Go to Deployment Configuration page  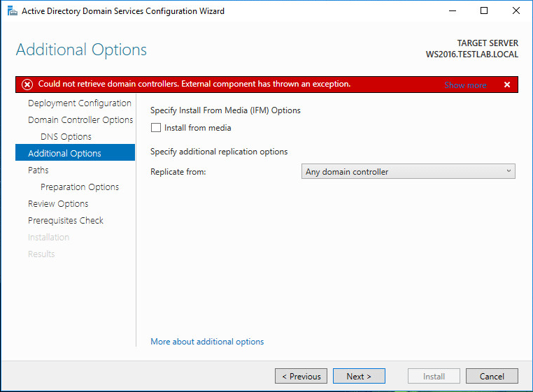tap(79, 103)
